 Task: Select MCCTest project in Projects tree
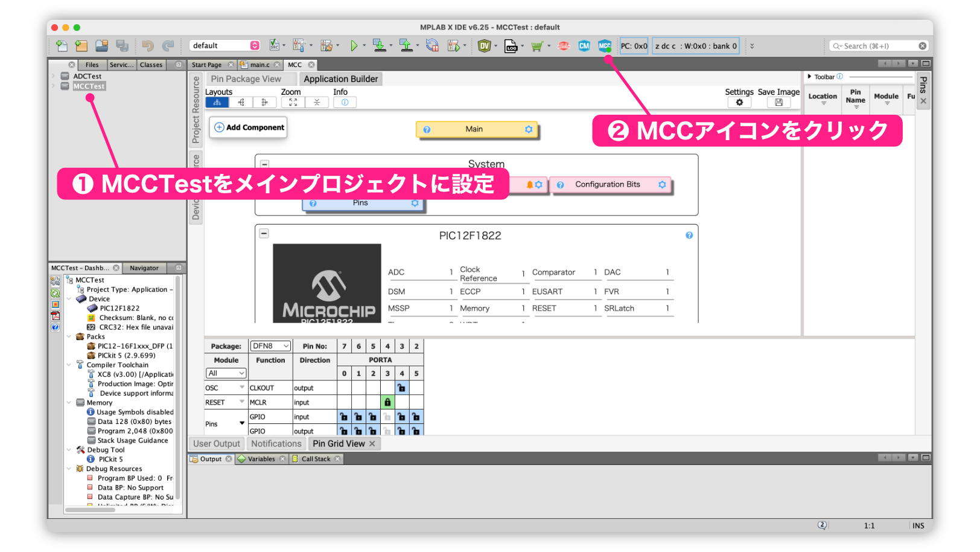[89, 86]
